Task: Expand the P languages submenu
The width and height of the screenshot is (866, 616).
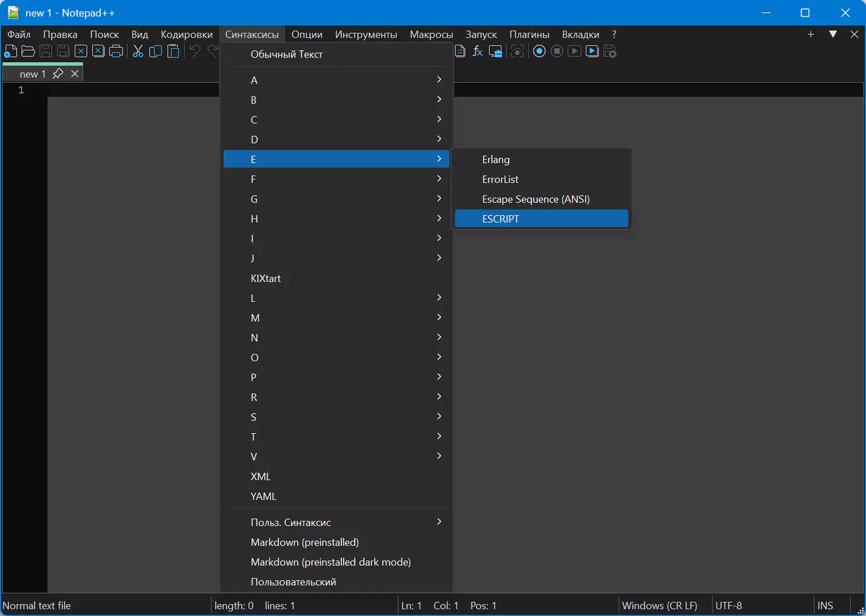Action: pos(336,377)
